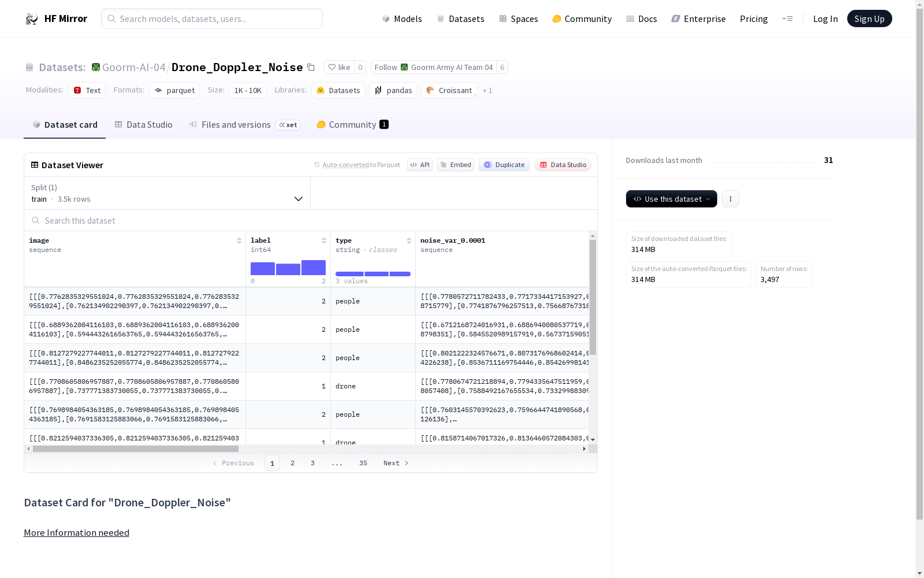
Task: Click the HF Mirror logo icon
Action: (x=32, y=19)
